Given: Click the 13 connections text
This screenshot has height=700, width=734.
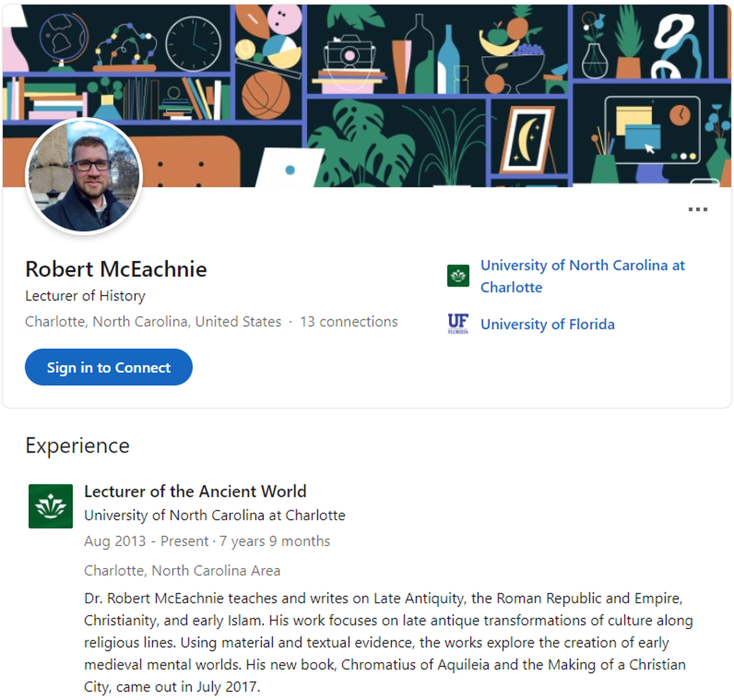Looking at the screenshot, I should tap(349, 321).
